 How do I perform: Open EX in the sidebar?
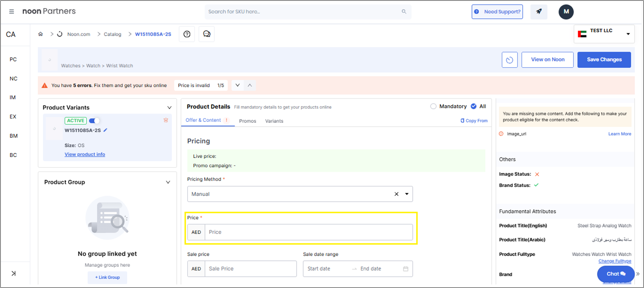(x=13, y=117)
